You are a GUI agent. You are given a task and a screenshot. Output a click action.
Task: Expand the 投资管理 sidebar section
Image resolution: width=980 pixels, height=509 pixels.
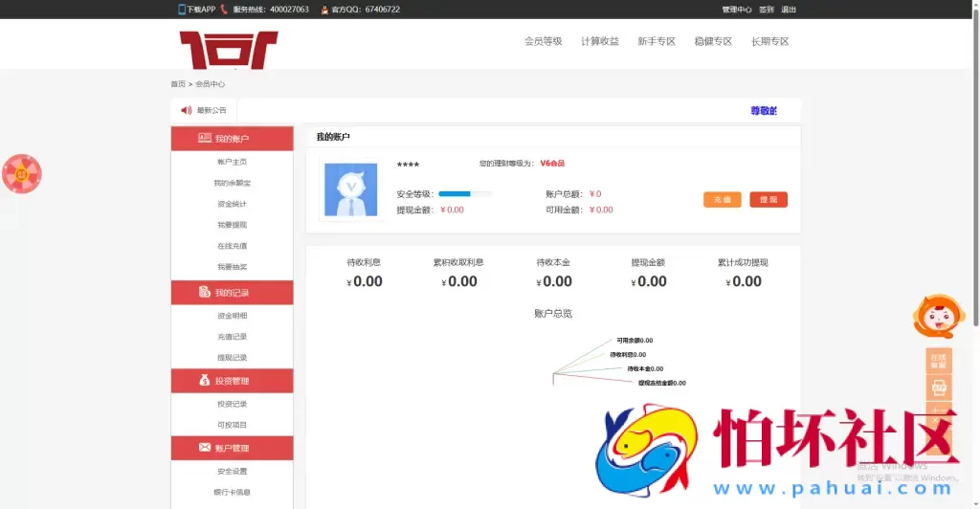(232, 381)
